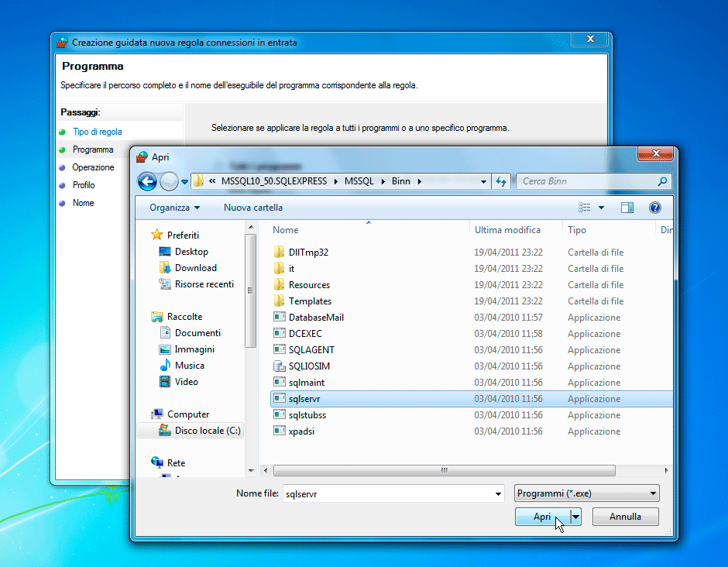Click Rete network item
The height and width of the screenshot is (567, 728).
[x=176, y=463]
